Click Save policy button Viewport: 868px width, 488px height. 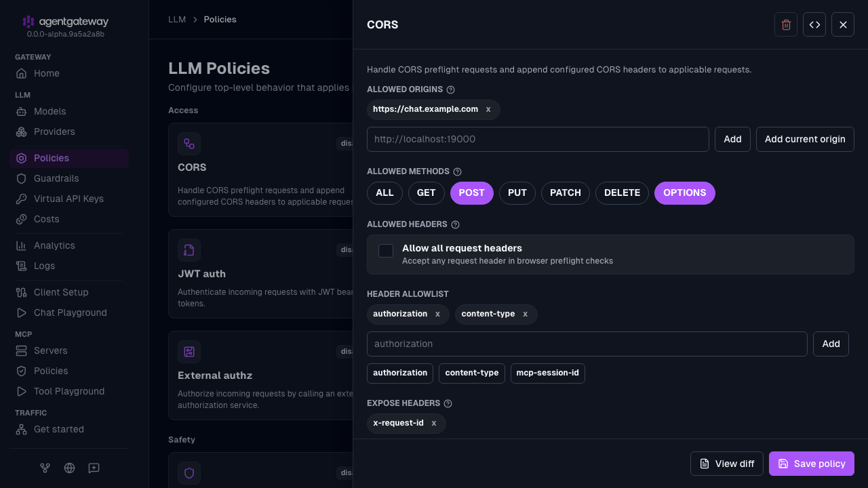point(812,464)
